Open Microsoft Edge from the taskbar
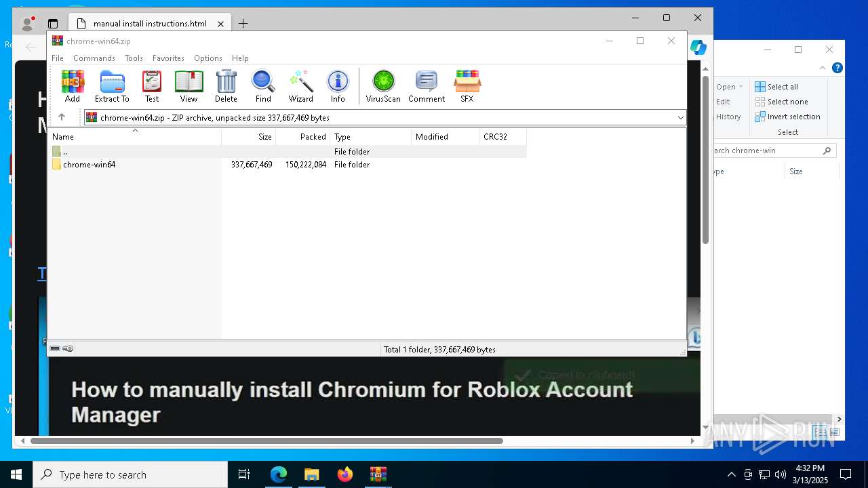Image resolution: width=868 pixels, height=488 pixels. point(279,474)
